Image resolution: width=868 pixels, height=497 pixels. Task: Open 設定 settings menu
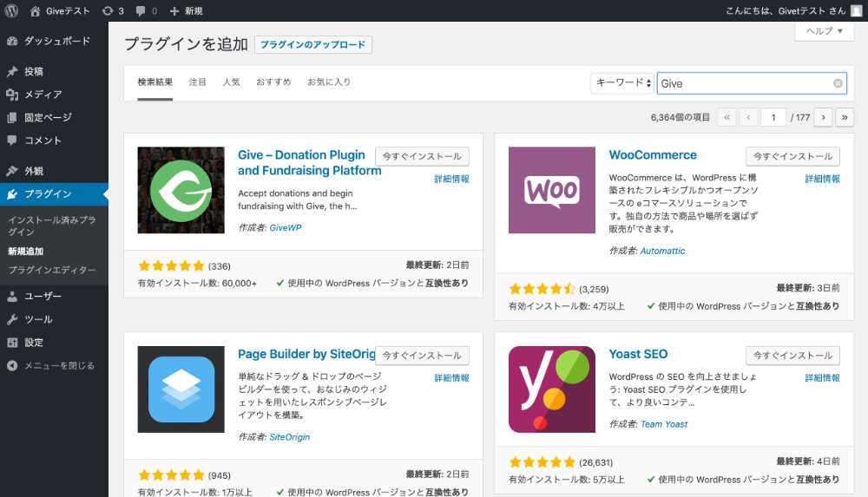(x=54, y=343)
